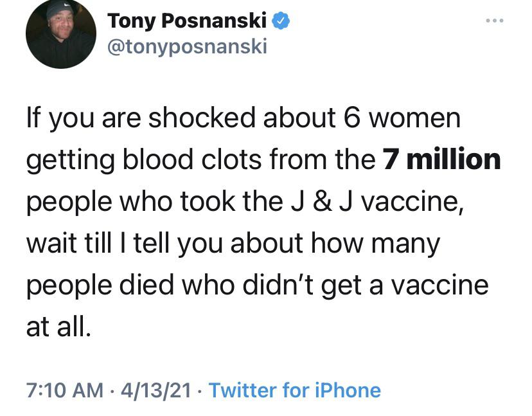Open the three-dot more options menu
This screenshot has width=532, height=416.
[494, 21]
